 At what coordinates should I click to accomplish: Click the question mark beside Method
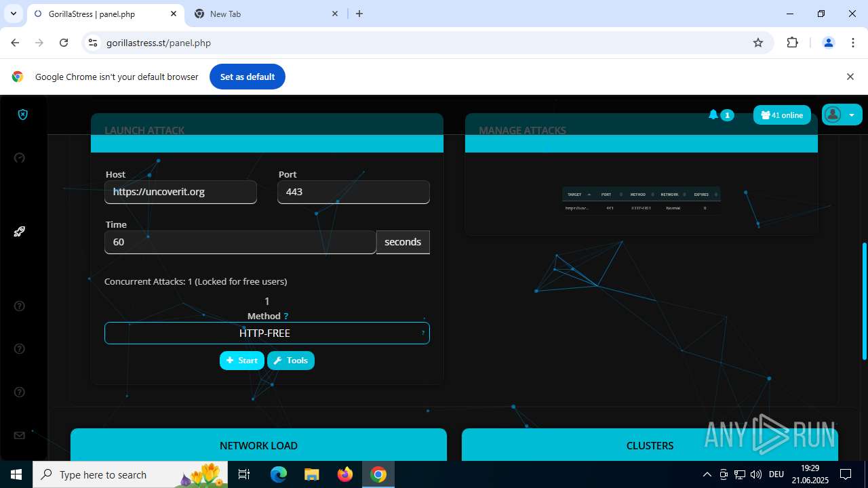(x=286, y=317)
